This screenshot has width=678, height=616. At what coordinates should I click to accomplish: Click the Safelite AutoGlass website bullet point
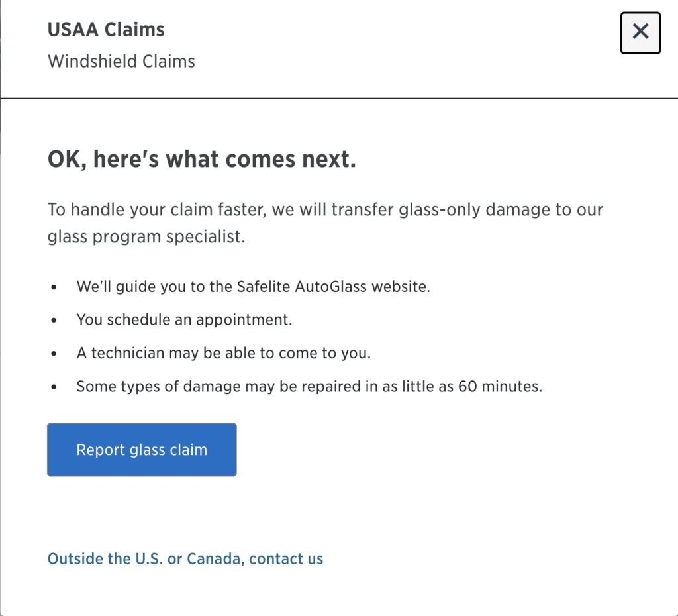[254, 286]
